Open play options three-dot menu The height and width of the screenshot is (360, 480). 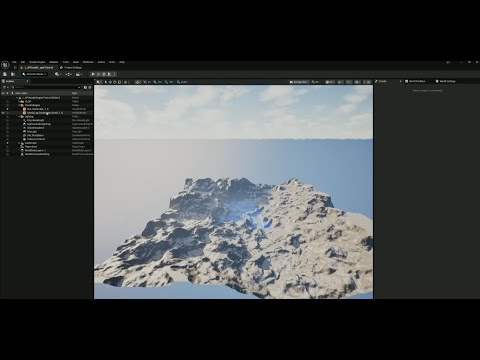coord(114,74)
